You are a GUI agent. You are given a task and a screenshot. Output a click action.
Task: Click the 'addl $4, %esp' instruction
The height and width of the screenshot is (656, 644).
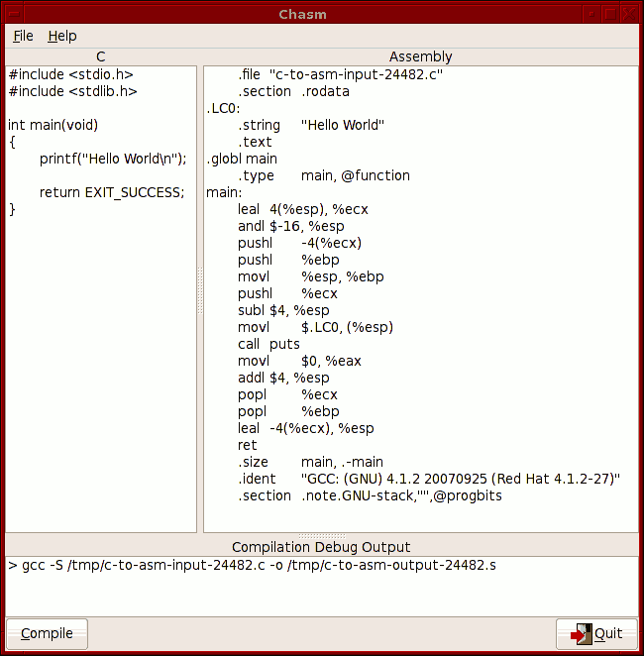pyautogui.click(x=283, y=378)
